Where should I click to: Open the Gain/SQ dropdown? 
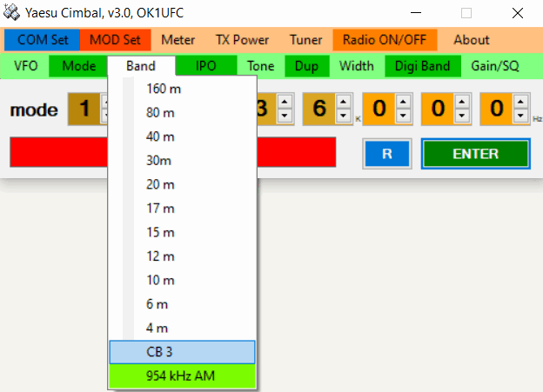pyautogui.click(x=494, y=66)
